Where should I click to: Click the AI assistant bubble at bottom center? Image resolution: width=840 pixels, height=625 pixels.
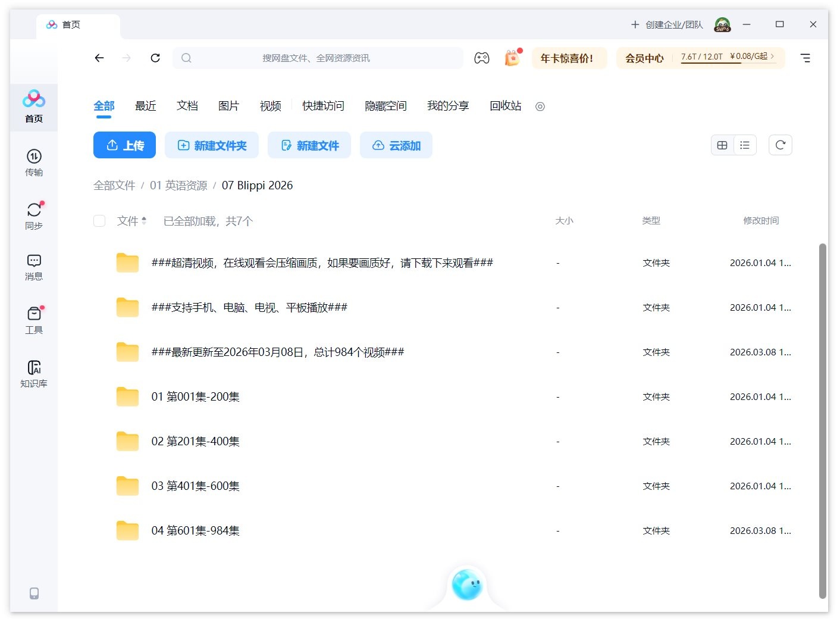point(467,586)
